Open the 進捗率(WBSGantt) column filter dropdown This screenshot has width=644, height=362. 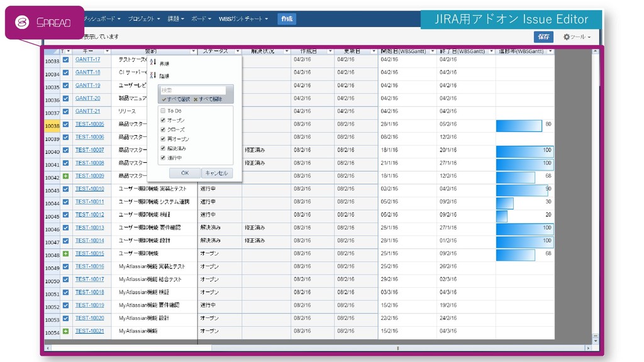[550, 52]
